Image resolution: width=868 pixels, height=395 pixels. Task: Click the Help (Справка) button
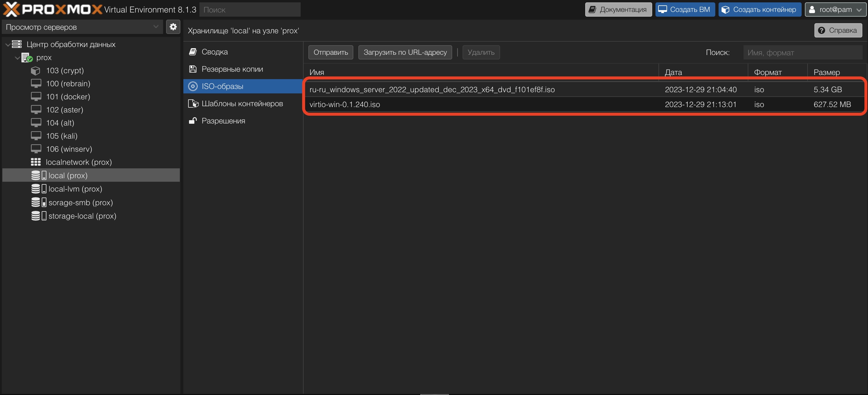838,30
